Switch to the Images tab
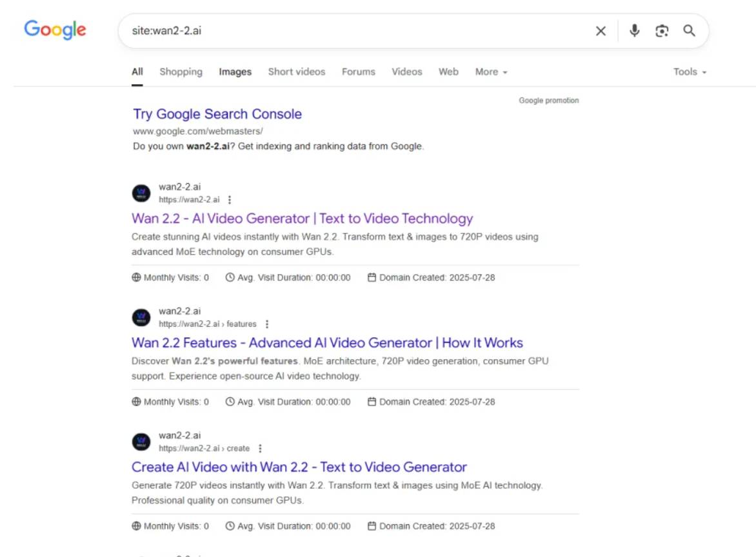The height and width of the screenshot is (557, 756). [235, 72]
